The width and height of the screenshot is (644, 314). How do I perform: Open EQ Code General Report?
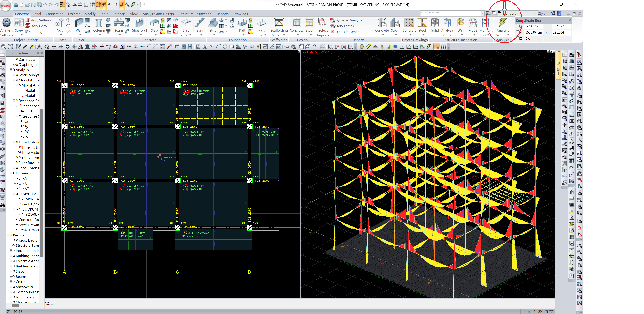coord(352,32)
